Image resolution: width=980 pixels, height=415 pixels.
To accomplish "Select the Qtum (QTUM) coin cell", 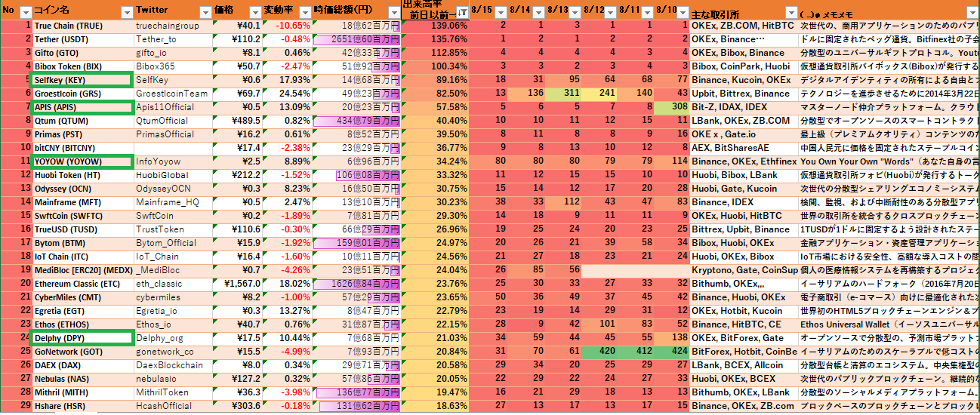I will (x=82, y=121).
